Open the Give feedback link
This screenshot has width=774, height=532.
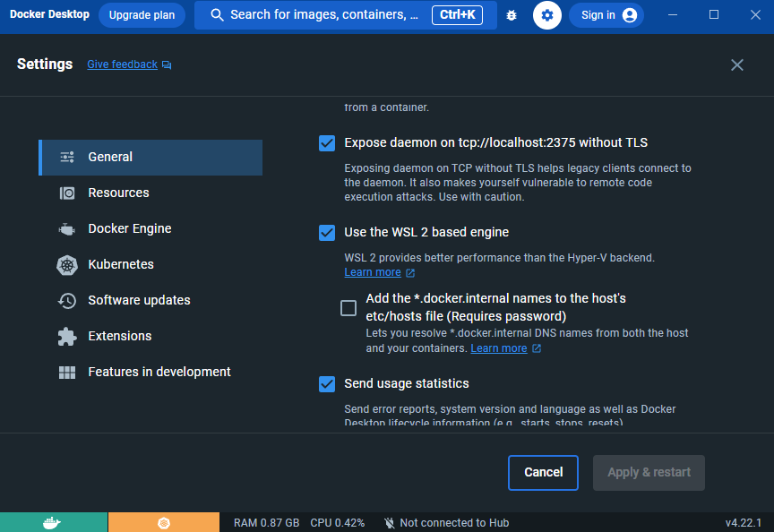coord(123,64)
